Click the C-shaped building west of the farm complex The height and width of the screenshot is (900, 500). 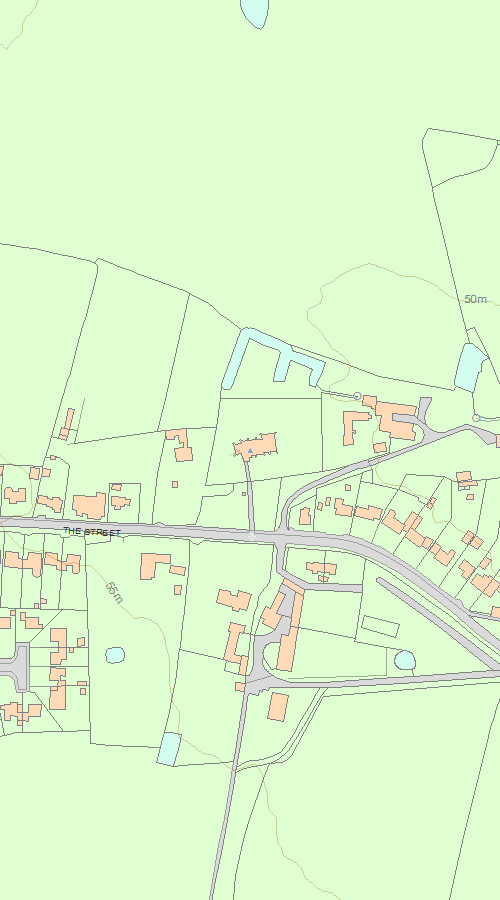click(x=356, y=428)
